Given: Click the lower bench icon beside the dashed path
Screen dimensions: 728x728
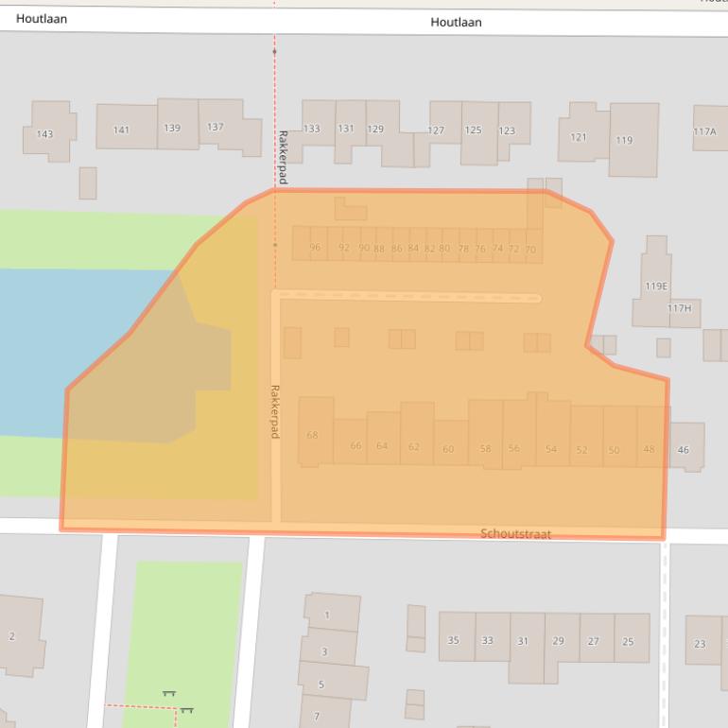Looking at the screenshot, I should 186,710.
